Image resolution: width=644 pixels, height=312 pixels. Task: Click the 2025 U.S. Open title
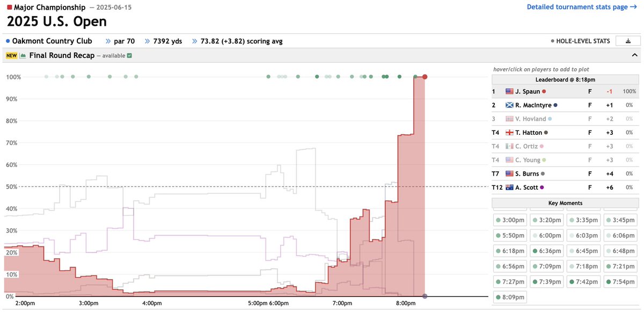pyautogui.click(x=56, y=21)
